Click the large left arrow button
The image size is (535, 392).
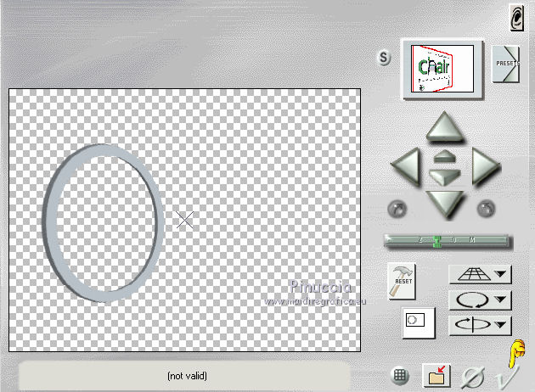[x=406, y=166]
